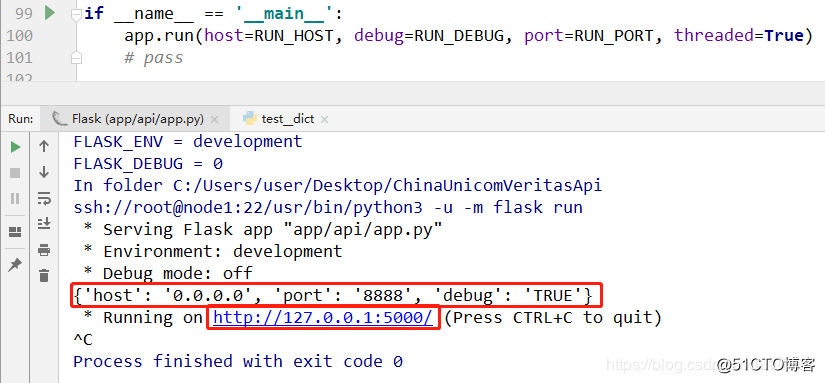Close the Flask (app/api/app.py) tab
The height and width of the screenshot is (383, 825).
[214, 120]
